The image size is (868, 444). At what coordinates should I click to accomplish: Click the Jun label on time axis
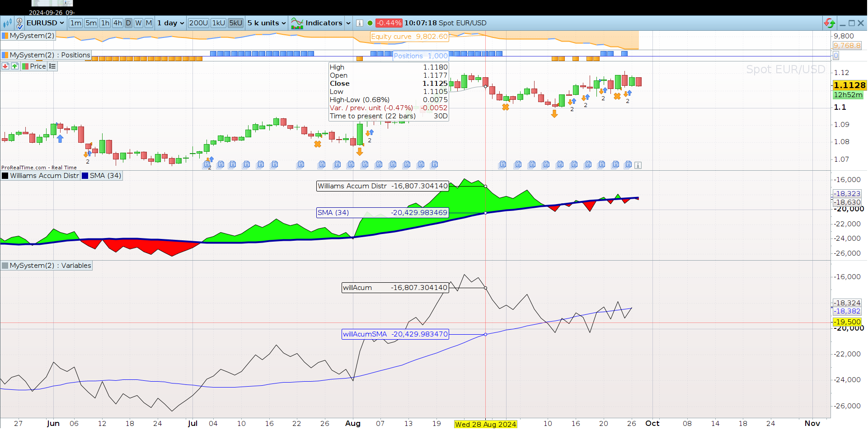[53, 424]
